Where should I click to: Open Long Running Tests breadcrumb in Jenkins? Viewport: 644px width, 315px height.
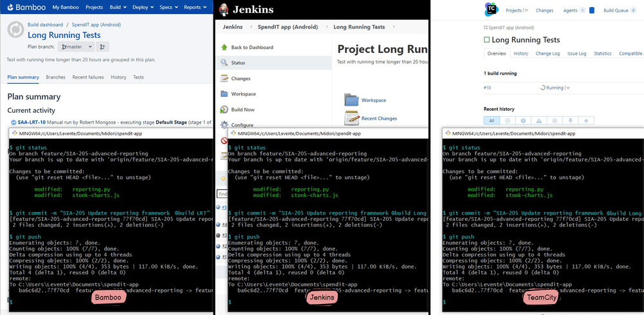tap(359, 27)
